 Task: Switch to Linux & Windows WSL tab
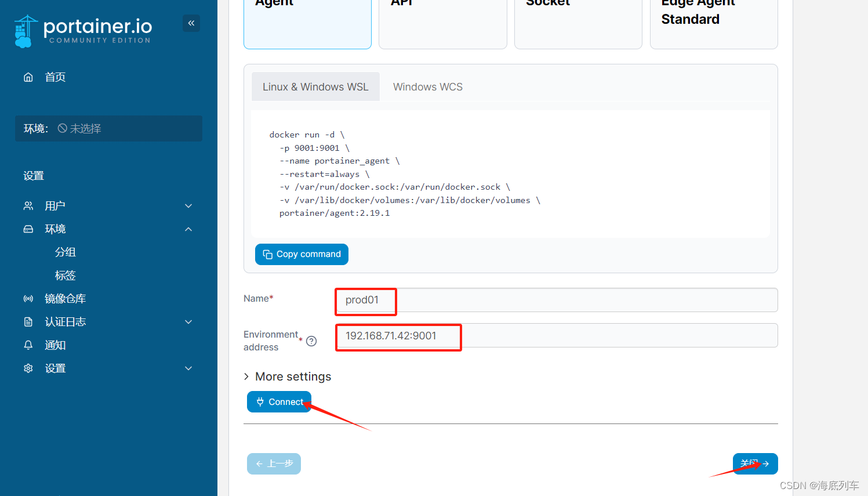coord(315,87)
